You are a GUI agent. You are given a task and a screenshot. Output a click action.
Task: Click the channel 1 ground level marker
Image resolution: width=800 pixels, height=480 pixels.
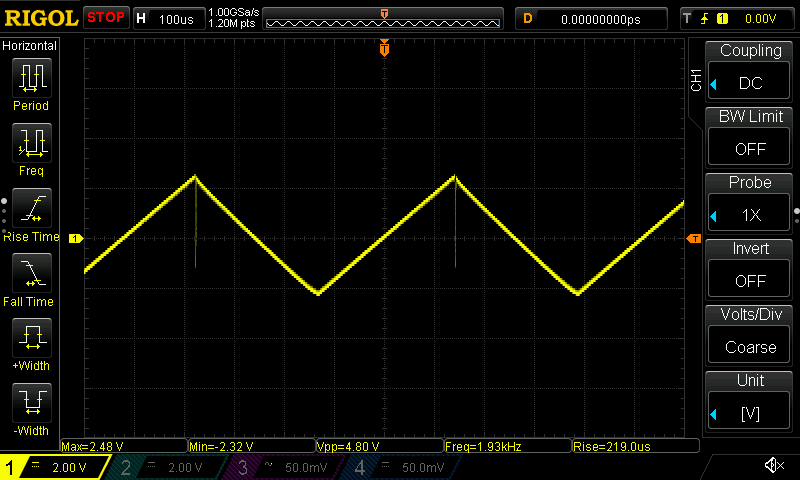click(76, 238)
